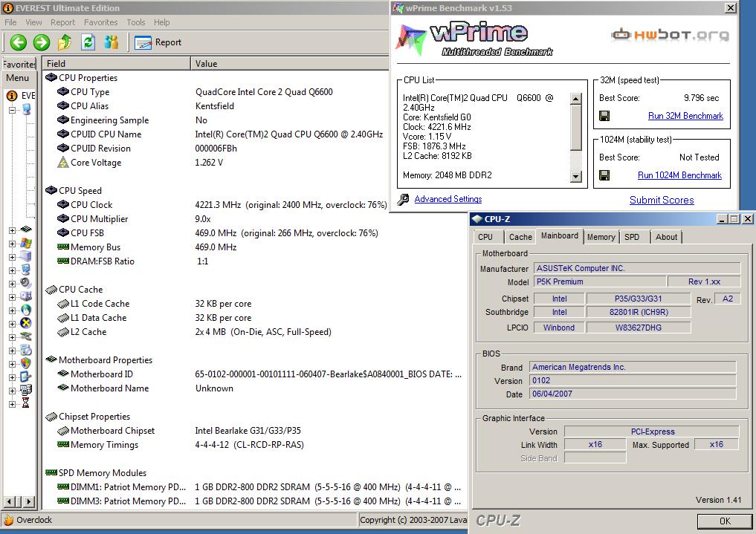Click the Report button in EVEREST toolbar
The width and height of the screenshot is (756, 534).
click(158, 42)
